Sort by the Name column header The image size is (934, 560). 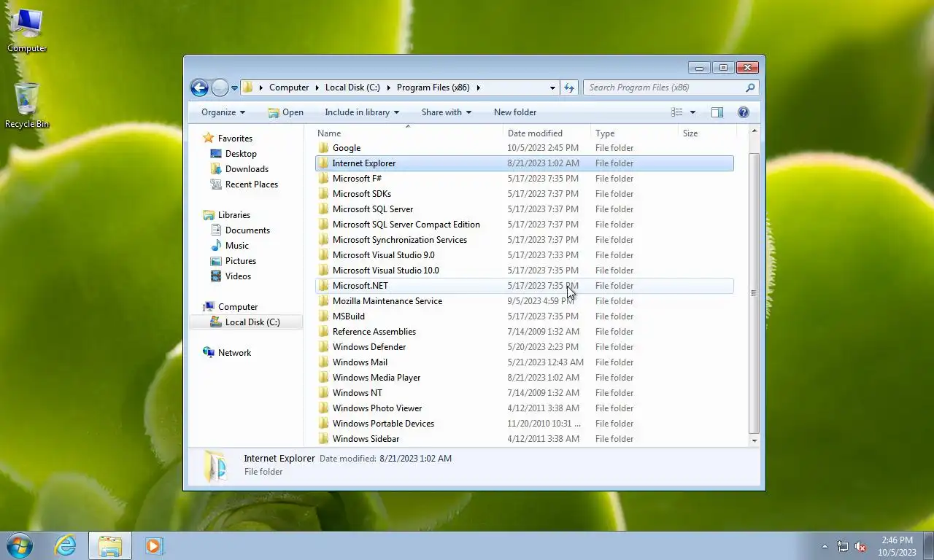[x=409, y=133]
